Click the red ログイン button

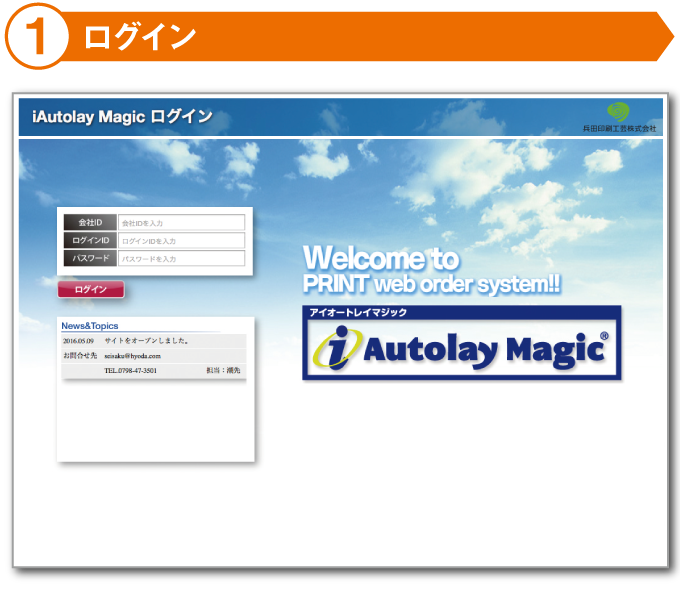click(91, 289)
